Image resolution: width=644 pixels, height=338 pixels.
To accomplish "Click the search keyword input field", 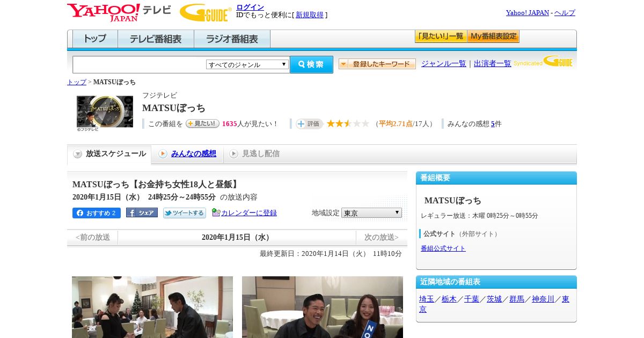I will (139, 64).
